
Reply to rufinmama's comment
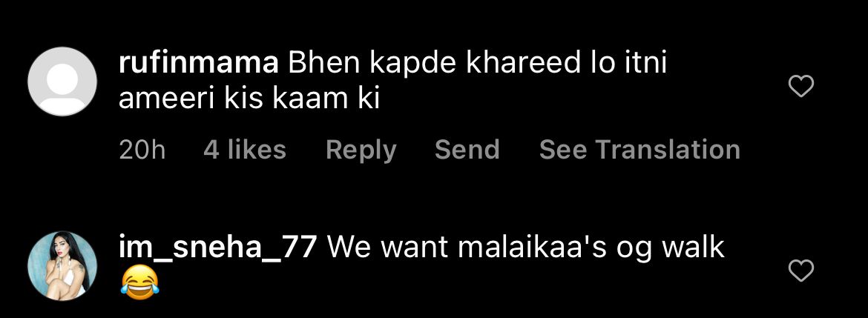click(x=361, y=150)
